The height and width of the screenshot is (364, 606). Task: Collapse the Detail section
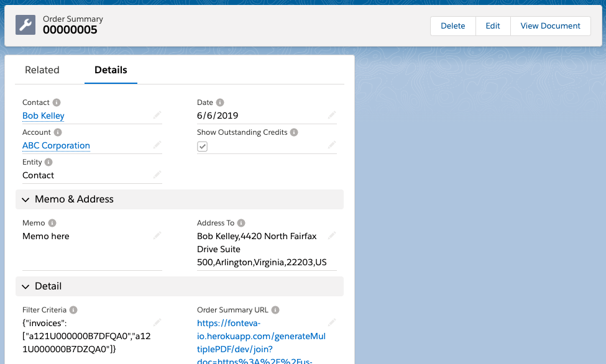coord(25,286)
